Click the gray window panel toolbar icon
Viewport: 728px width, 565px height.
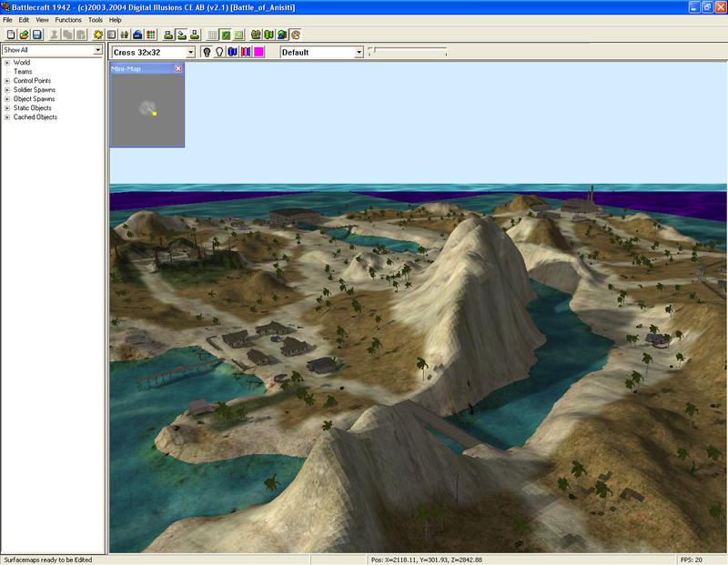(111, 35)
